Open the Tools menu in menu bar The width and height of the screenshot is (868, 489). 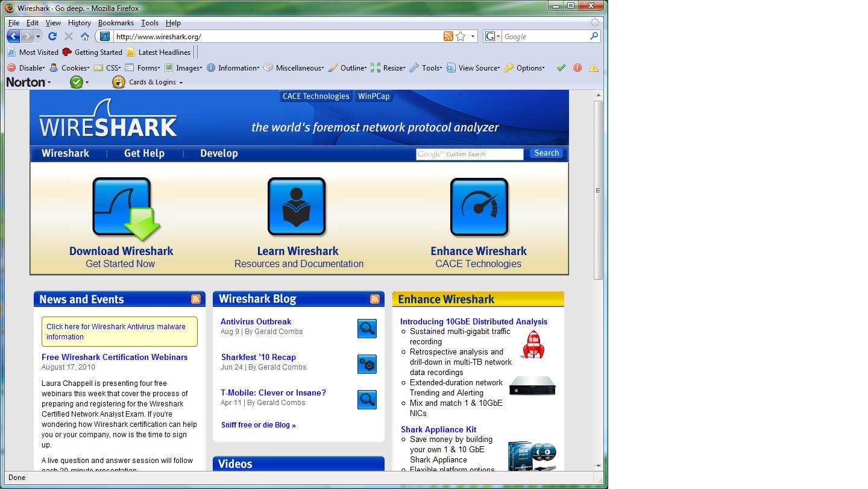(x=149, y=23)
